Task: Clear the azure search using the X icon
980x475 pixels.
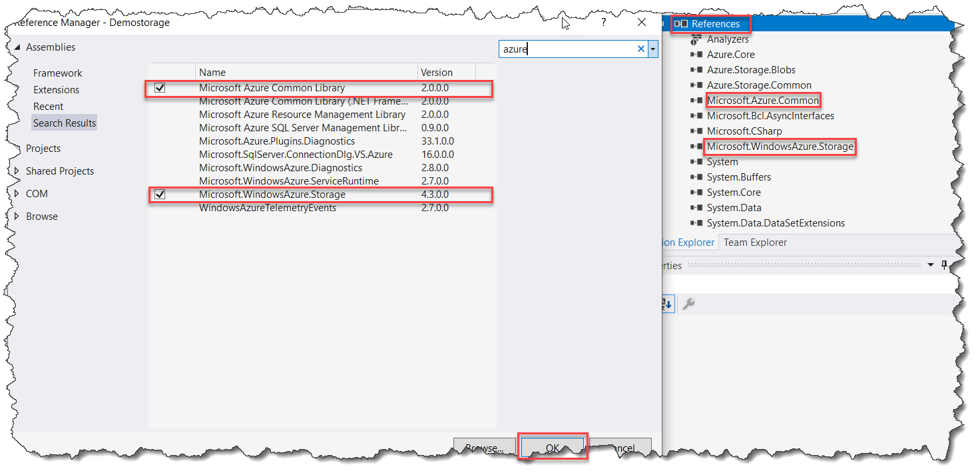Action: click(x=640, y=49)
